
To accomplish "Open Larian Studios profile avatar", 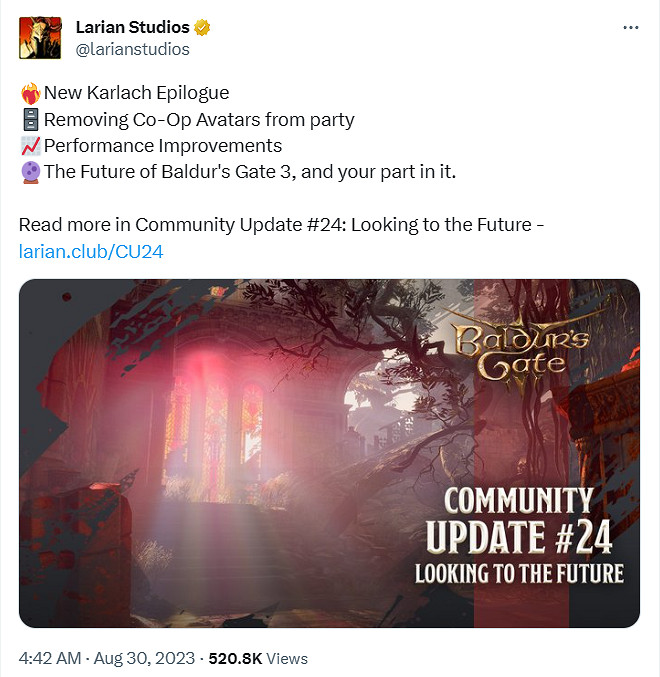I will point(40,38).
